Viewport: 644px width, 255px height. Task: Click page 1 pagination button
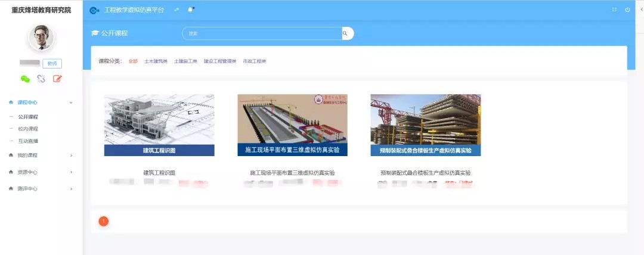pos(104,222)
